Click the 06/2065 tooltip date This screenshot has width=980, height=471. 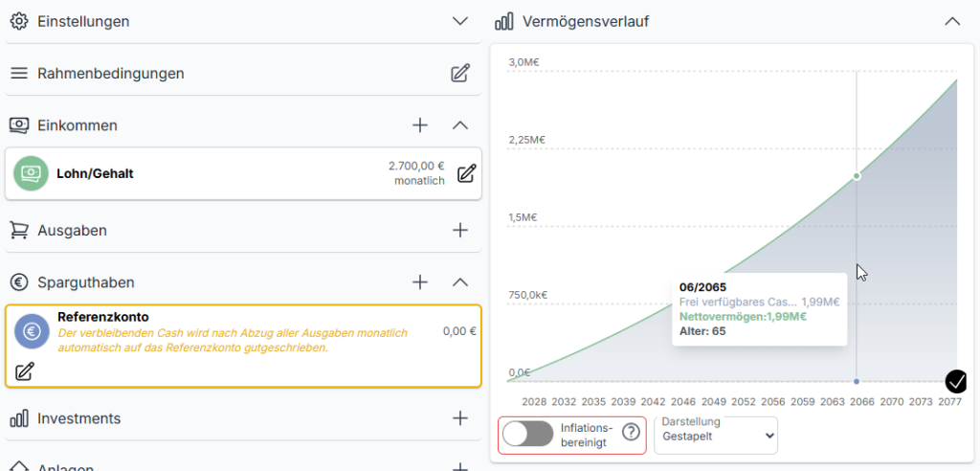click(703, 287)
